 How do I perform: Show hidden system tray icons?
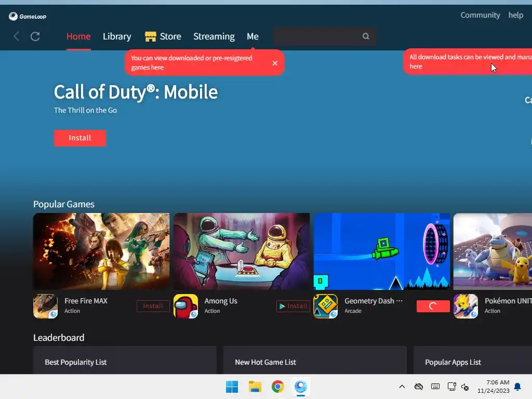click(x=402, y=387)
